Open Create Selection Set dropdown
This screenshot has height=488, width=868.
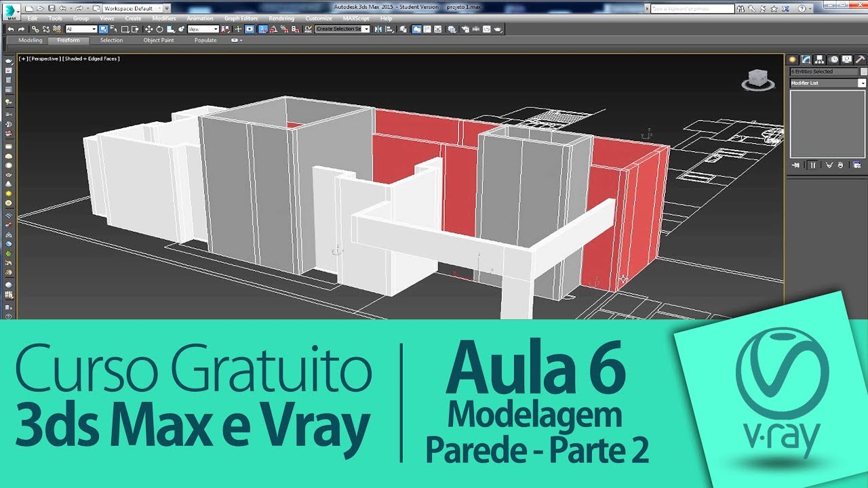point(342,29)
